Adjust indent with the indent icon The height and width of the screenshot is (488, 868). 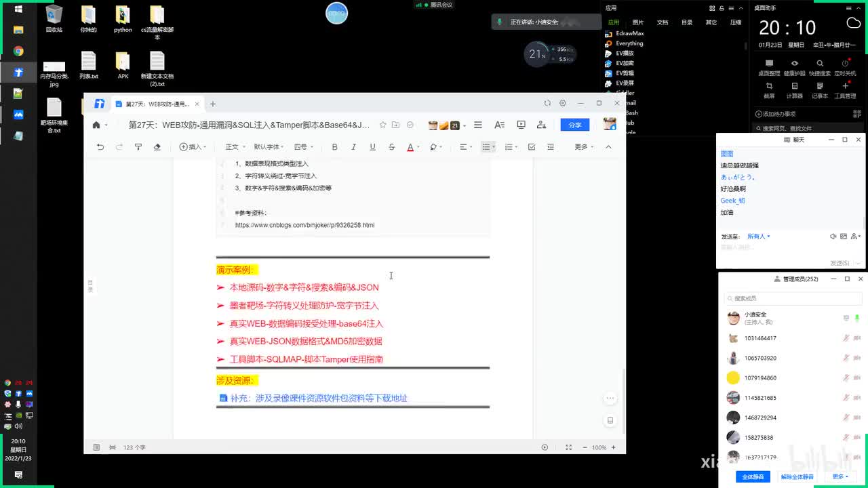[x=551, y=146]
